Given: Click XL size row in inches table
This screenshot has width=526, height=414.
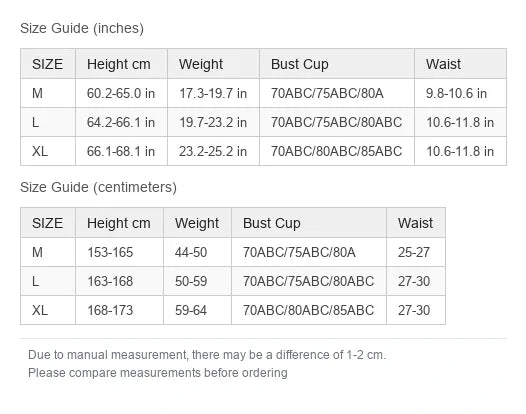Looking at the screenshot, I should tap(263, 151).
